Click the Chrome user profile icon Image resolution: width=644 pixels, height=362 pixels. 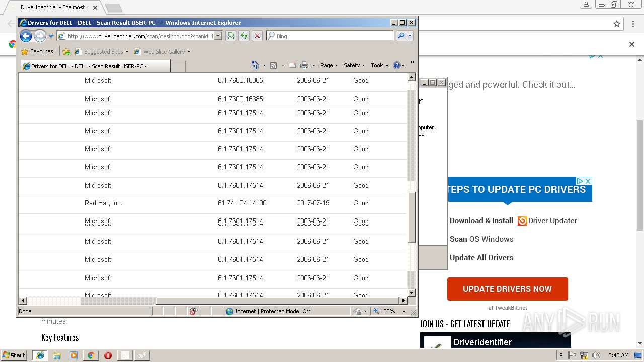[x=586, y=4]
